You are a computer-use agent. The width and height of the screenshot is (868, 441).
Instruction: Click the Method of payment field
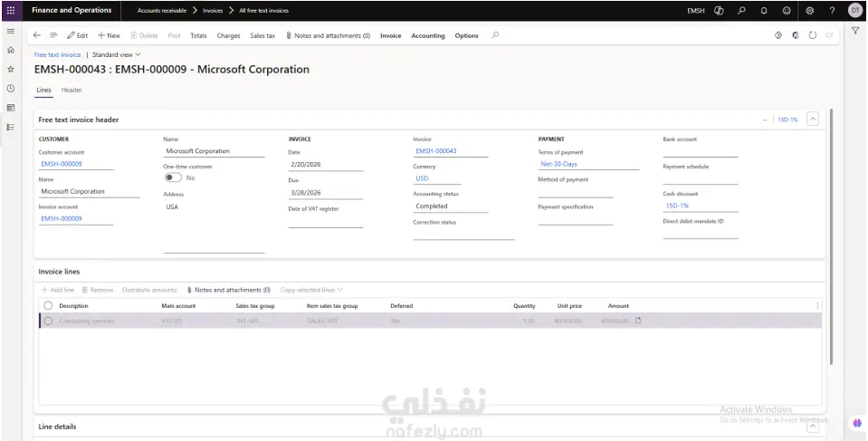[575, 192]
